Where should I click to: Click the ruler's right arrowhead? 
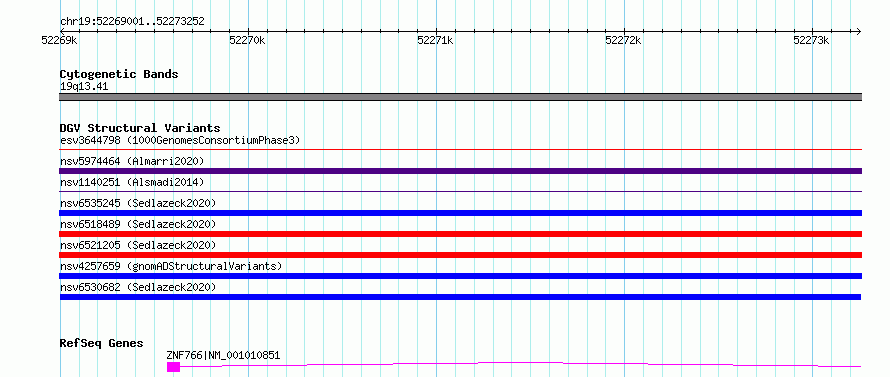tap(858, 31)
